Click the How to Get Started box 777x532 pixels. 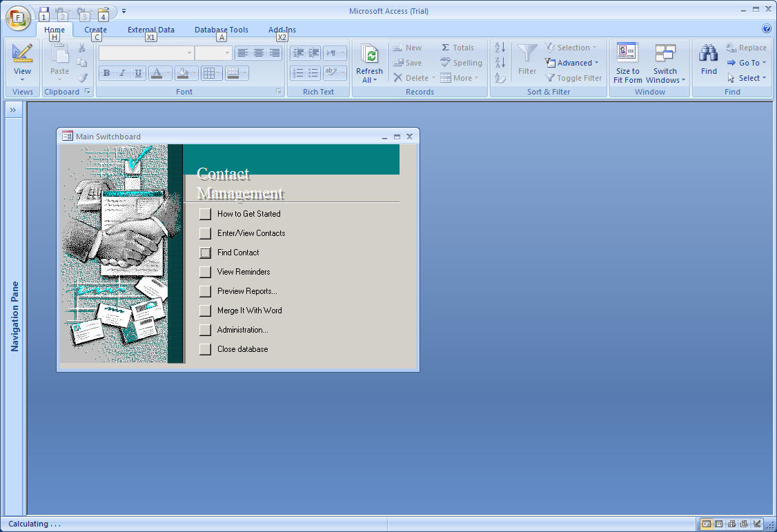point(205,213)
